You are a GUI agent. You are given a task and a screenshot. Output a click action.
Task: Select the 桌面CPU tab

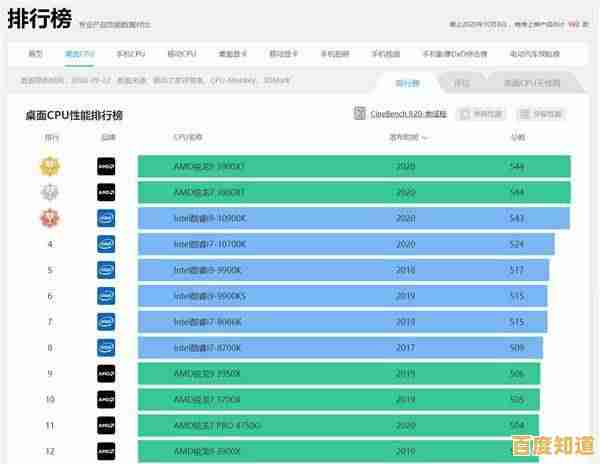click(x=80, y=53)
